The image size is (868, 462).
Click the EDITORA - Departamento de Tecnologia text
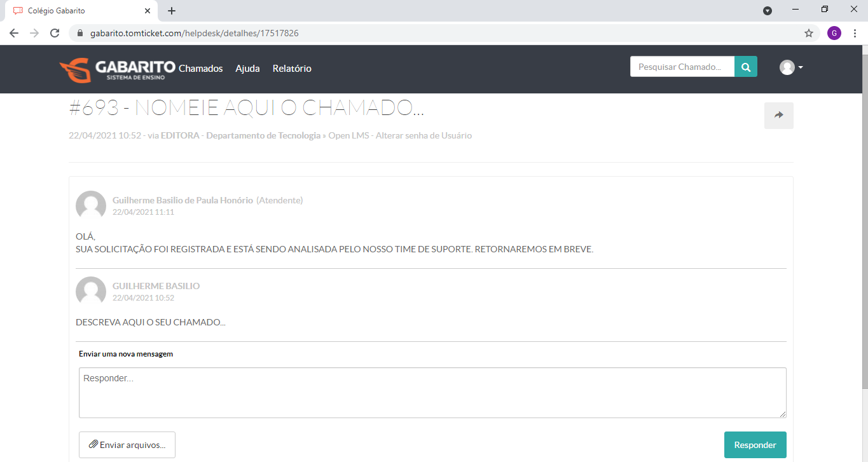point(240,135)
